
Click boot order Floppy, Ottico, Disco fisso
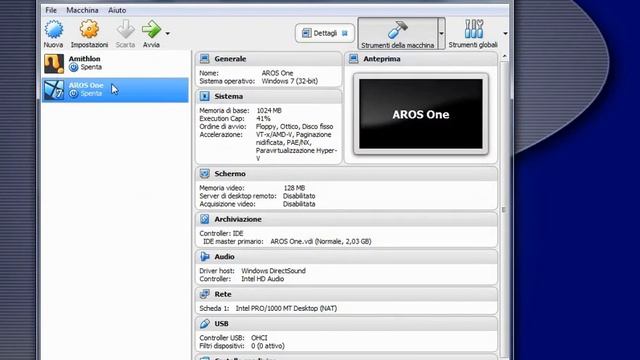pos(294,127)
